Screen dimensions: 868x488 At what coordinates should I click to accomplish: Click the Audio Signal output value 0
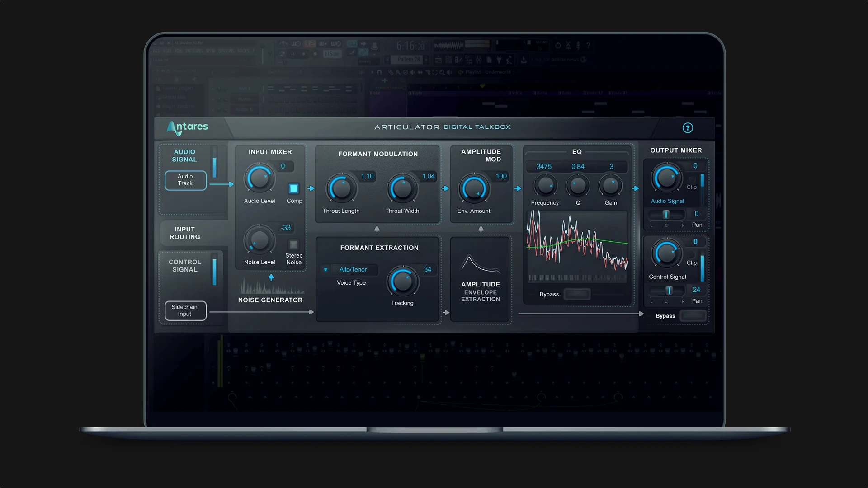(x=695, y=166)
